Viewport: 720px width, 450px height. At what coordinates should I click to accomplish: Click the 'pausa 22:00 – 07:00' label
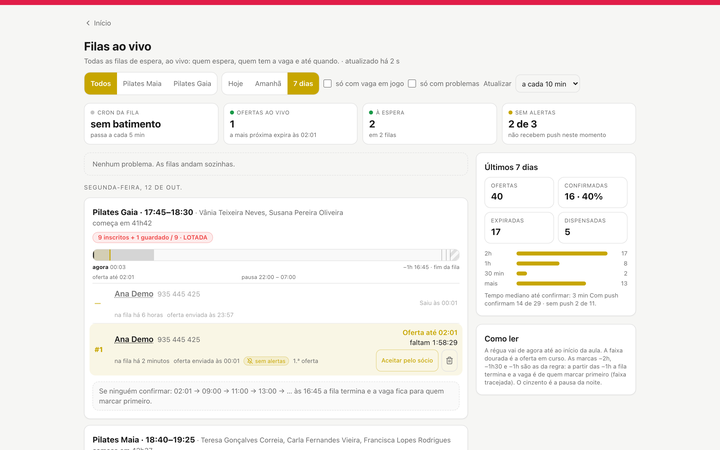click(x=269, y=277)
